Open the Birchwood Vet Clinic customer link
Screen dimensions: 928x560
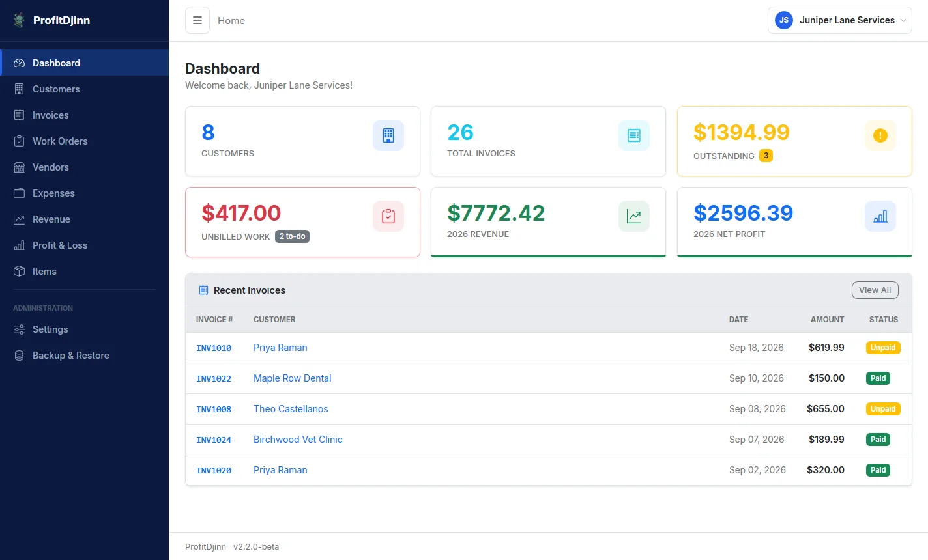pos(298,440)
